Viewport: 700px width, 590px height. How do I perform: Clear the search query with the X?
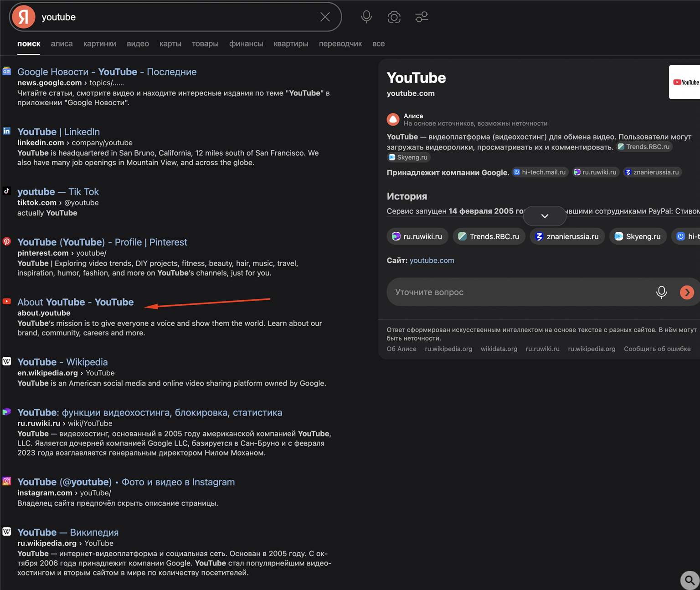[325, 17]
